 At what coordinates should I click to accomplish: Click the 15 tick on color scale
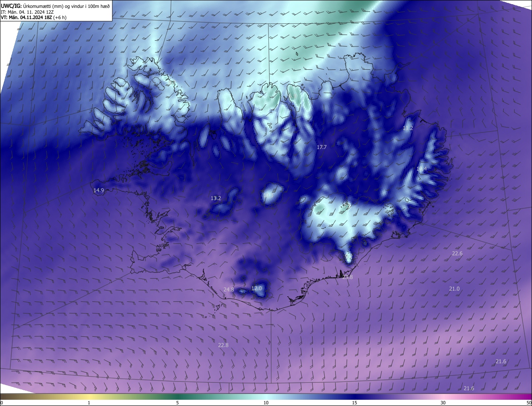pos(355,403)
